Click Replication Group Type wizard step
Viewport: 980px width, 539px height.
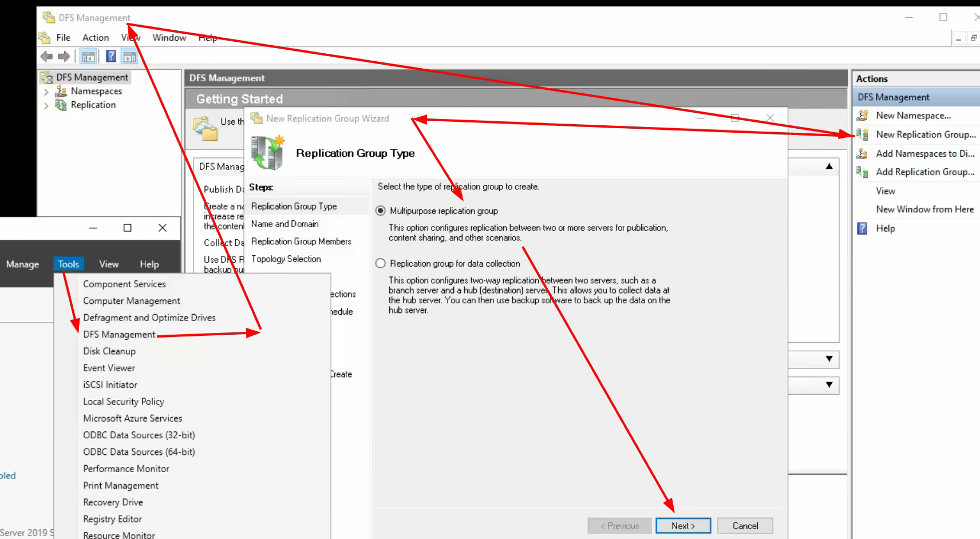[x=294, y=206]
